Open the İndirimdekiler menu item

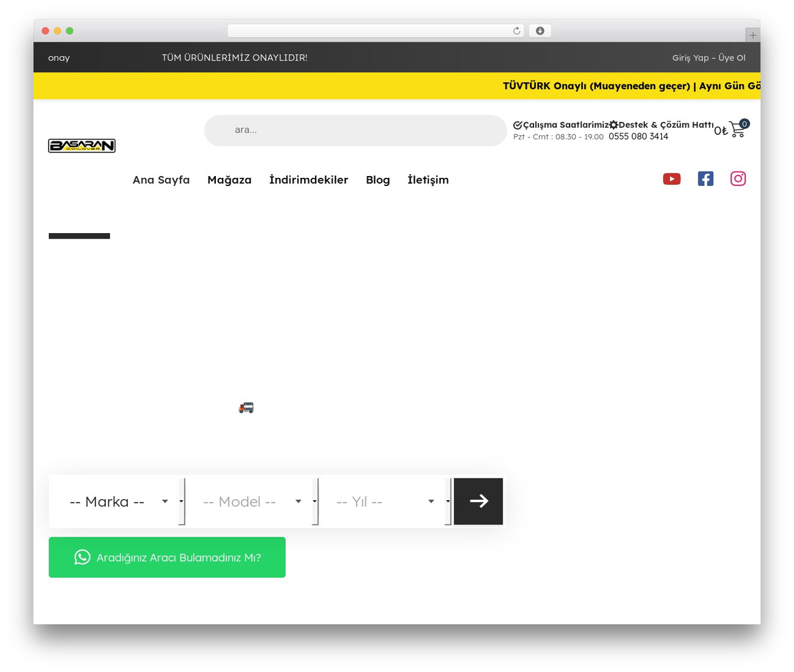[309, 180]
